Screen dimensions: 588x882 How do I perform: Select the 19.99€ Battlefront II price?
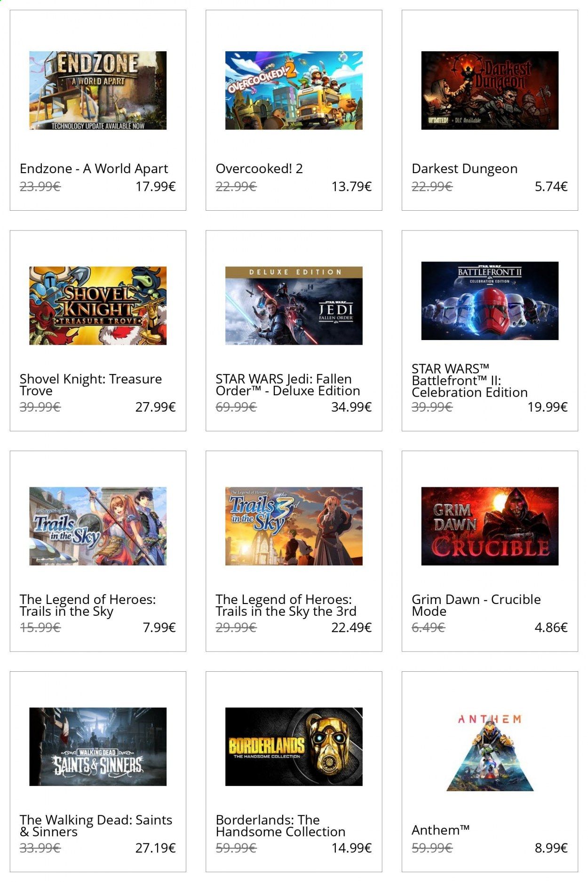coord(548,407)
